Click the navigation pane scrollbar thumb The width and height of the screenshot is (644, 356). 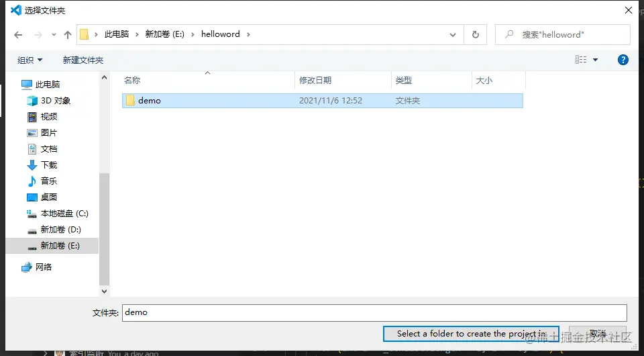(105, 229)
